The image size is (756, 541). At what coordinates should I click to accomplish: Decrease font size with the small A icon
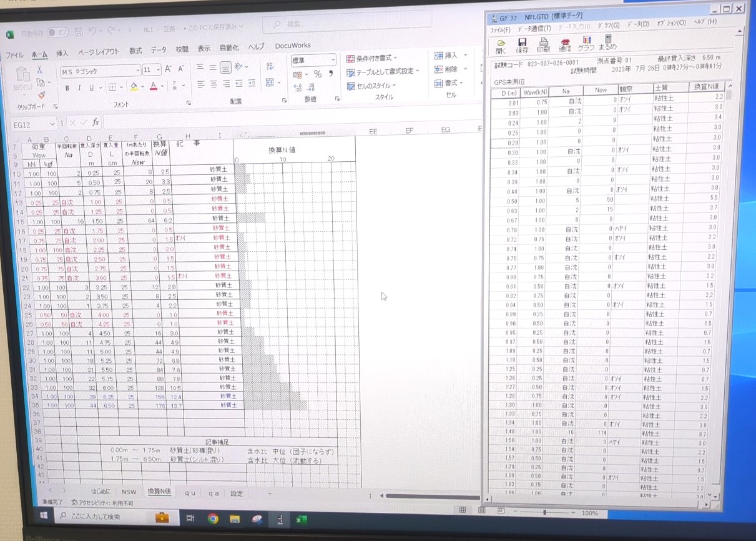181,69
